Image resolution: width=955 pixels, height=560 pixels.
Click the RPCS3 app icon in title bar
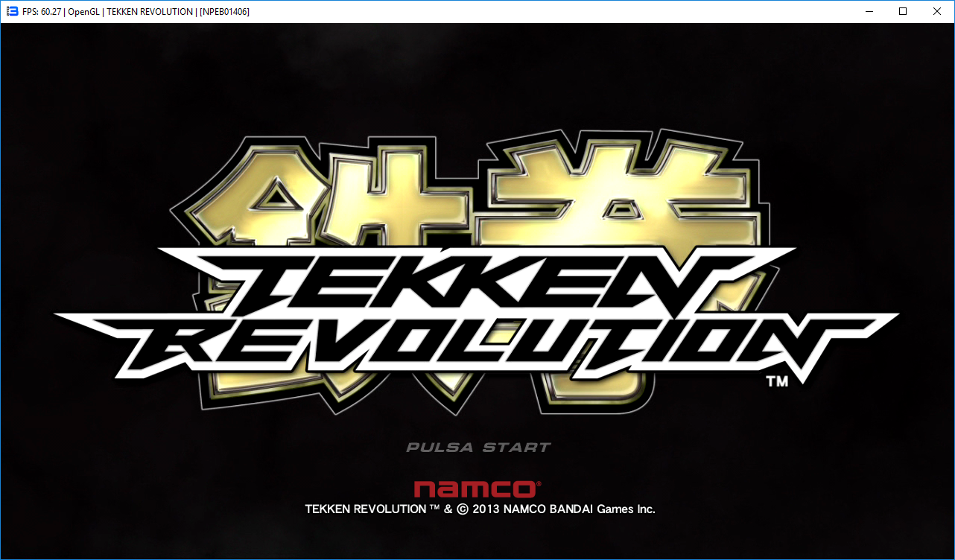point(12,11)
